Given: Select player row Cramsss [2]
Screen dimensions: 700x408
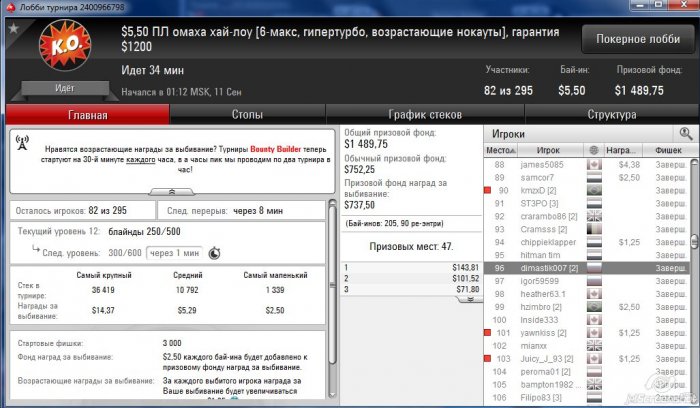Looking at the screenshot, I should pyautogui.click(x=587, y=229).
